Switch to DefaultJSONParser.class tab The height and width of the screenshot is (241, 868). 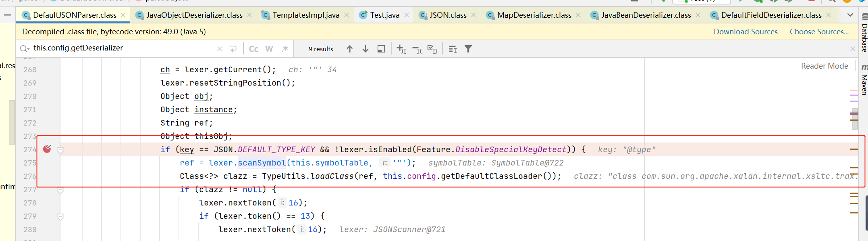(x=75, y=15)
